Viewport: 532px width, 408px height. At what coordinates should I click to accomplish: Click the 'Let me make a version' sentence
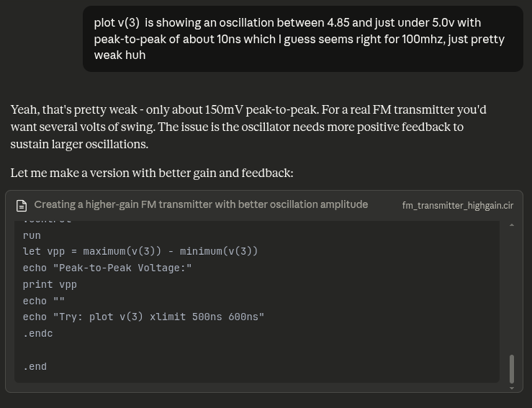tap(152, 173)
